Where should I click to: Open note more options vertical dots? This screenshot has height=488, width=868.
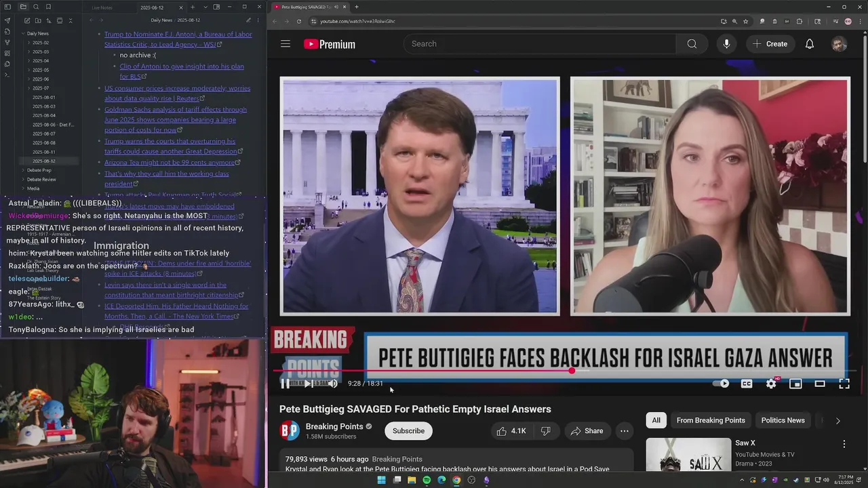259,20
